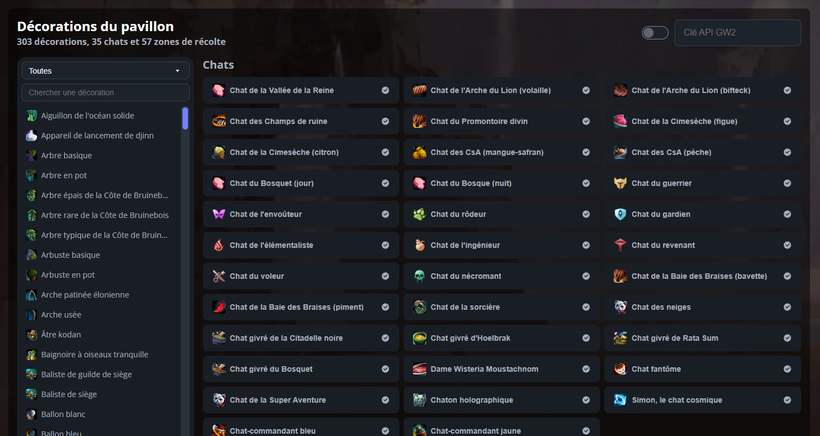Screen dimensions: 820x436
Task: Toggle the checkmark for Chaton holographique
Action: pos(586,400)
